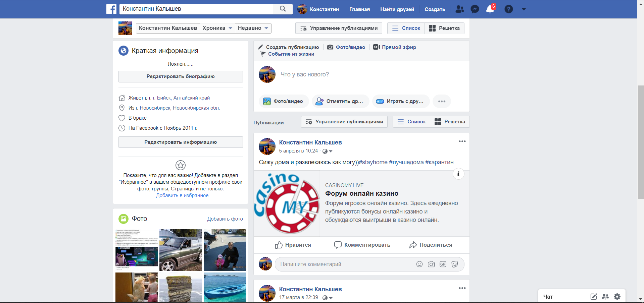Click the friend requests icon

pos(459,9)
